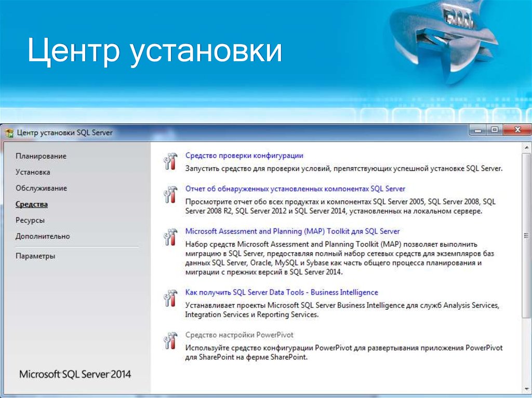
Task: Open Microsoft Assessment and Planning Toolkit link
Action: tap(292, 231)
